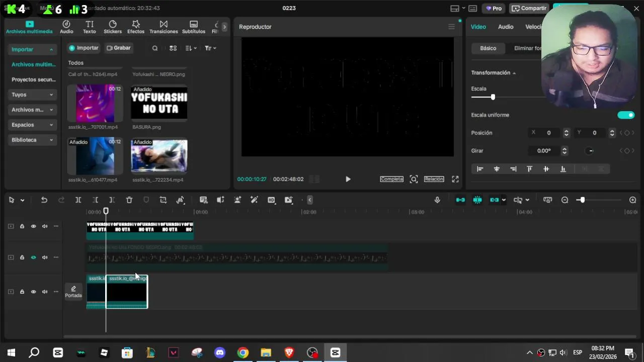Open the Reproductor hamburger menu

coord(451,27)
